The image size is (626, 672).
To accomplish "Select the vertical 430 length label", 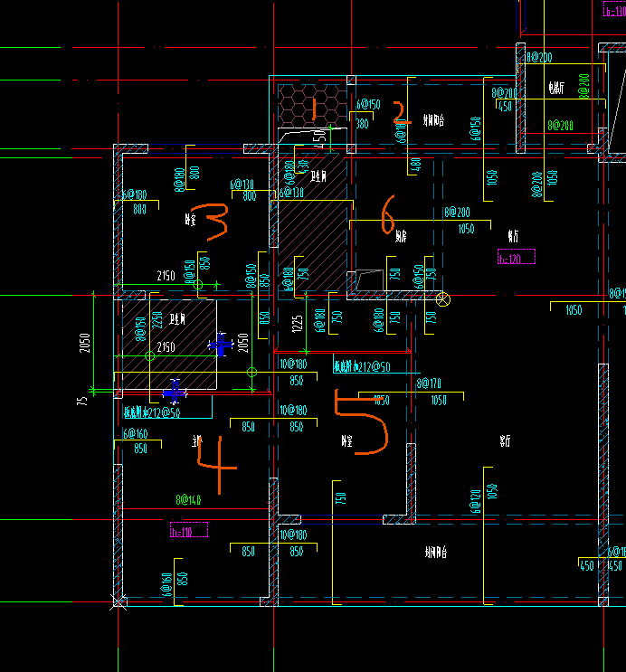I will [303, 166].
